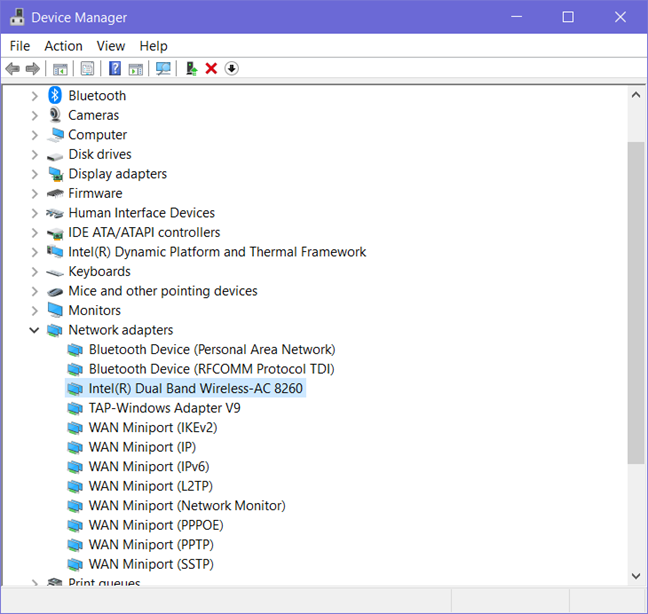Expand the Keyboards category

click(35, 272)
